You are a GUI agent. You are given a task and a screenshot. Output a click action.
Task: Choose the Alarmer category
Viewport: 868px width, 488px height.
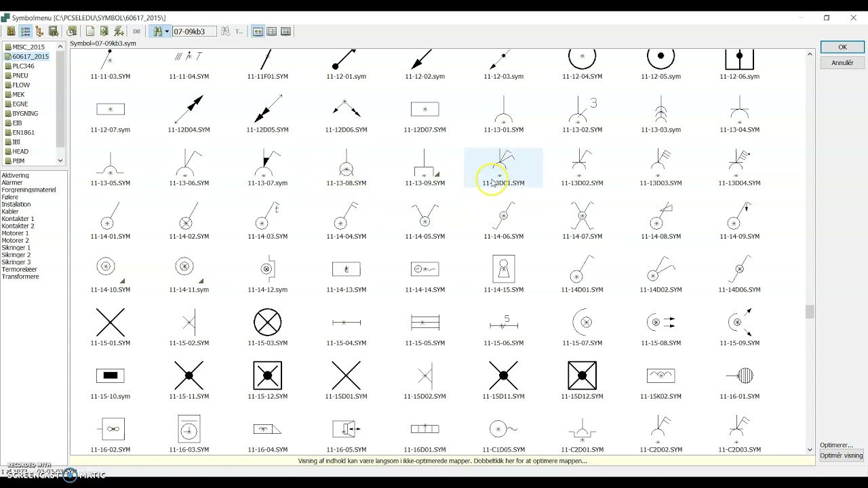coord(12,182)
